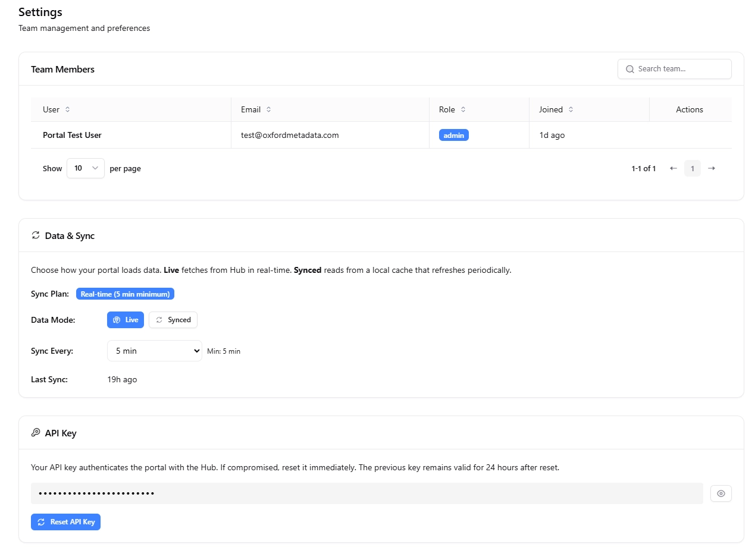This screenshot has width=755, height=560.
Task: Click the magnifying glass search icon
Action: (x=629, y=69)
